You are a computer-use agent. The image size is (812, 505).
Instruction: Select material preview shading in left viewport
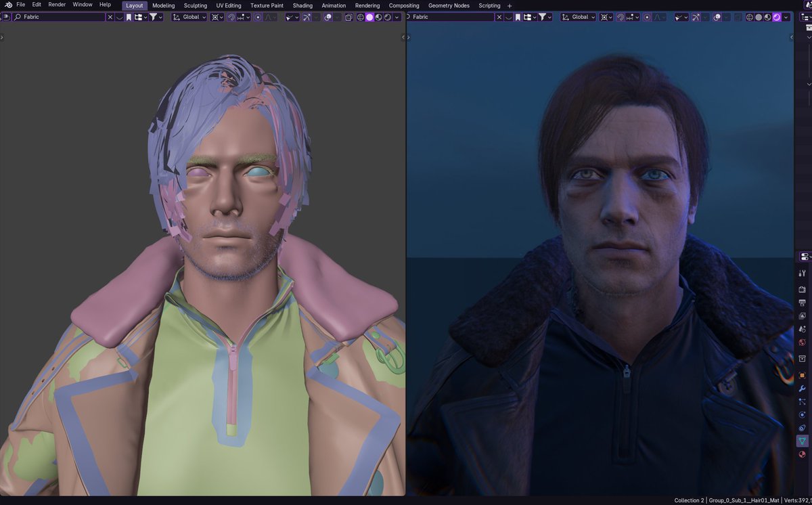click(378, 17)
